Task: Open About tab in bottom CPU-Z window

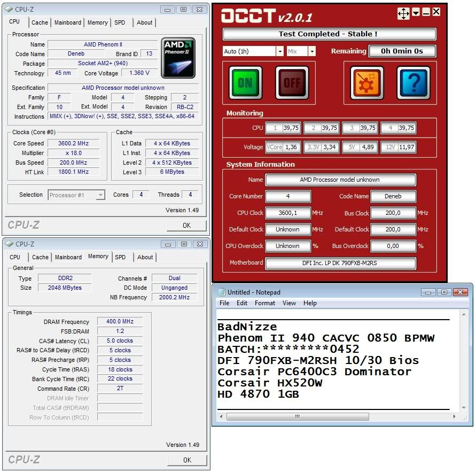Action: [145, 257]
